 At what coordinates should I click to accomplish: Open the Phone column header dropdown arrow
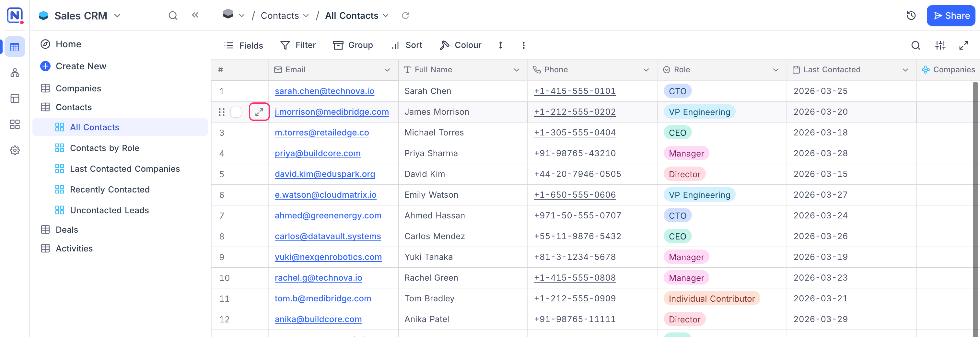646,70
